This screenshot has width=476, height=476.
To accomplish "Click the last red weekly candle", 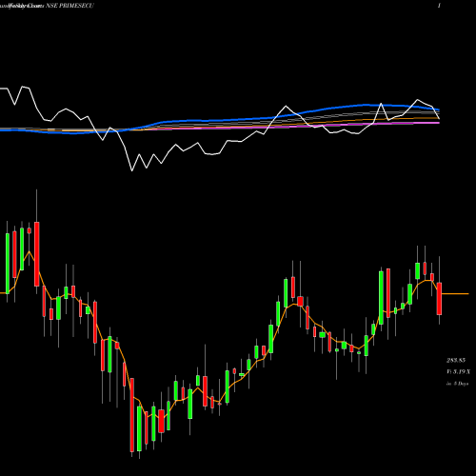I will 439,299.
